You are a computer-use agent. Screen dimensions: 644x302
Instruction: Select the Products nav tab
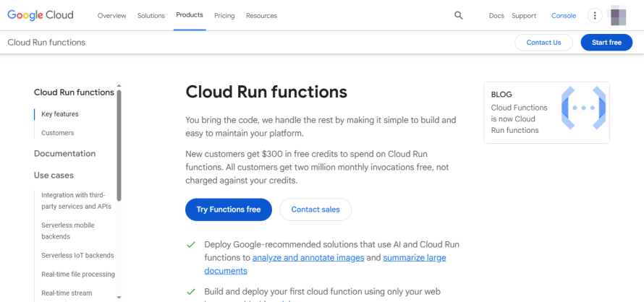(x=190, y=15)
